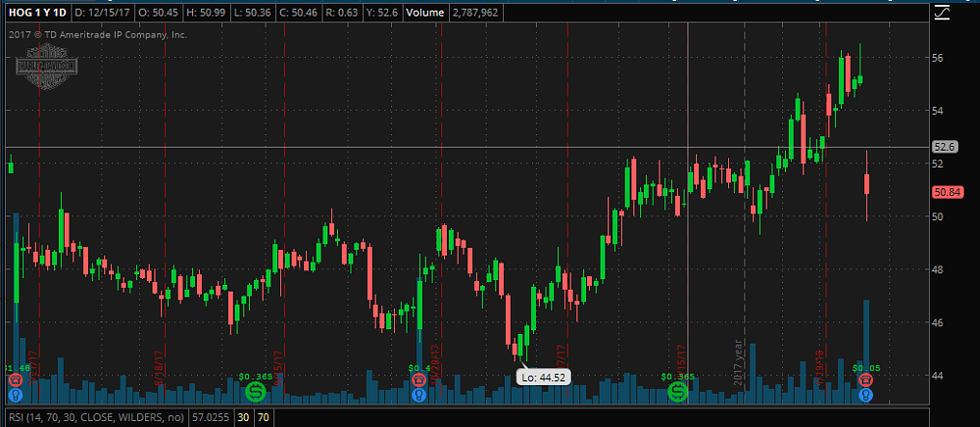980x427 pixels.
Task: Click the RSI overbought level 70
Action: (264, 417)
